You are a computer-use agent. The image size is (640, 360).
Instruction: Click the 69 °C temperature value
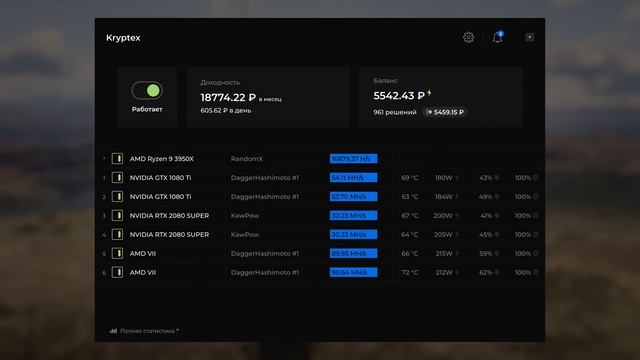(x=410, y=178)
